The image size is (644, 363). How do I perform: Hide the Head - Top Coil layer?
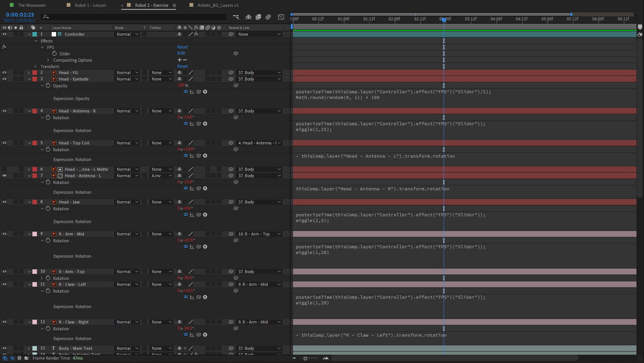click(5, 143)
